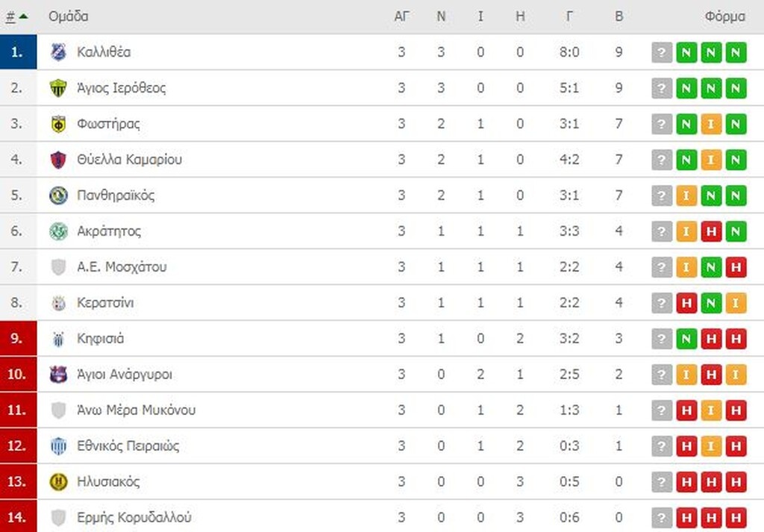
Task: Open the Κηφισιά team link
Action: [x=100, y=339]
